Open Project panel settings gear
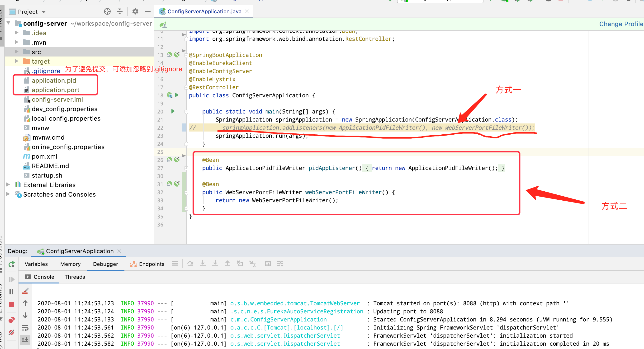The height and width of the screenshot is (349, 644). point(135,11)
